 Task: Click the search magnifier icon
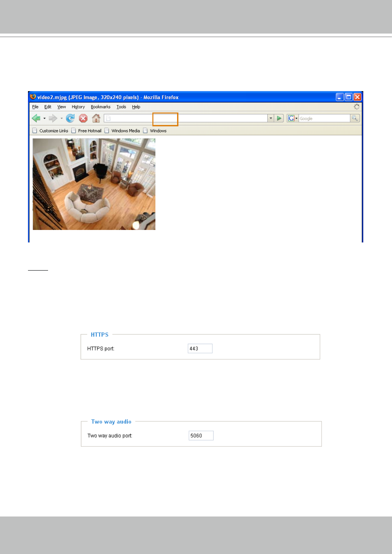[x=355, y=118]
